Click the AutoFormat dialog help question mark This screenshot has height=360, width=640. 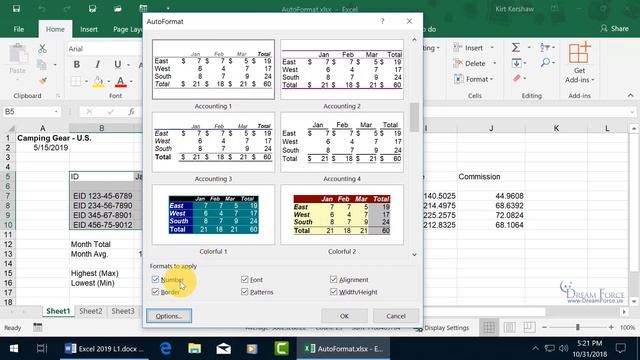click(382, 21)
